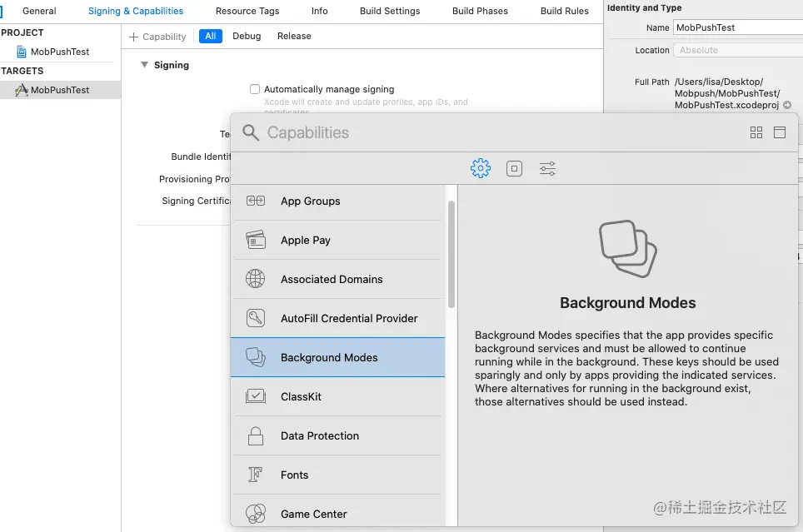Select the All configuration filter
The height and width of the screenshot is (532, 803).
(x=211, y=36)
